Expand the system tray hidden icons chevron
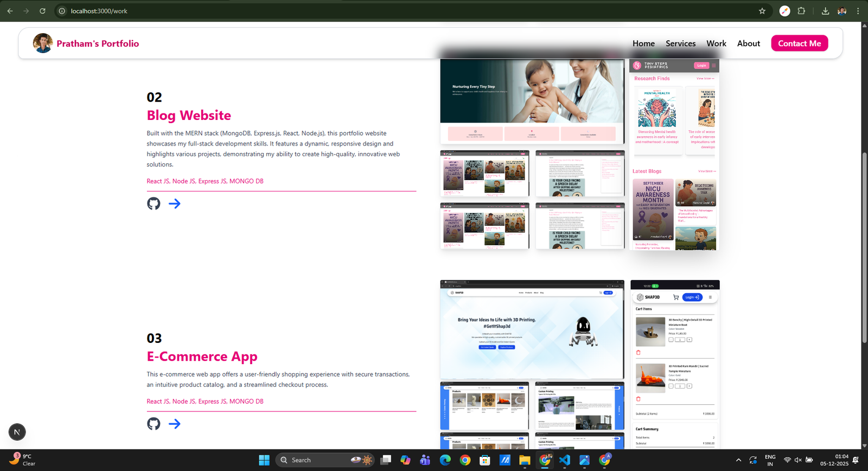This screenshot has height=471, width=868. point(738,460)
